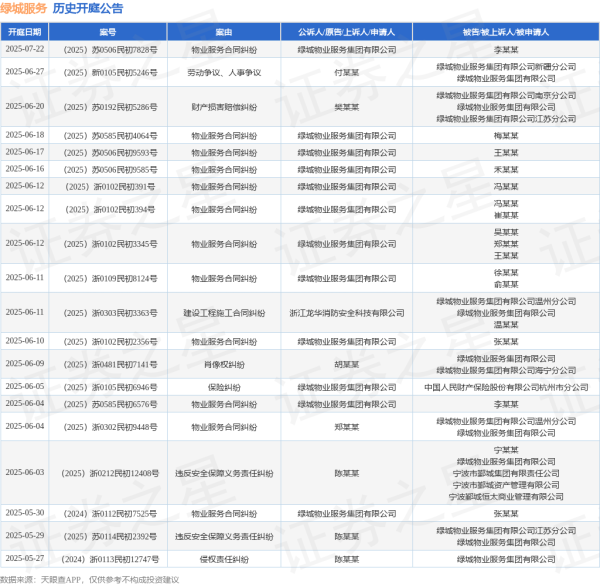Viewport: 600px width, 585px height.
Task: Click the 被告/被上诉人/被申请人 column header
Action: 506,32
